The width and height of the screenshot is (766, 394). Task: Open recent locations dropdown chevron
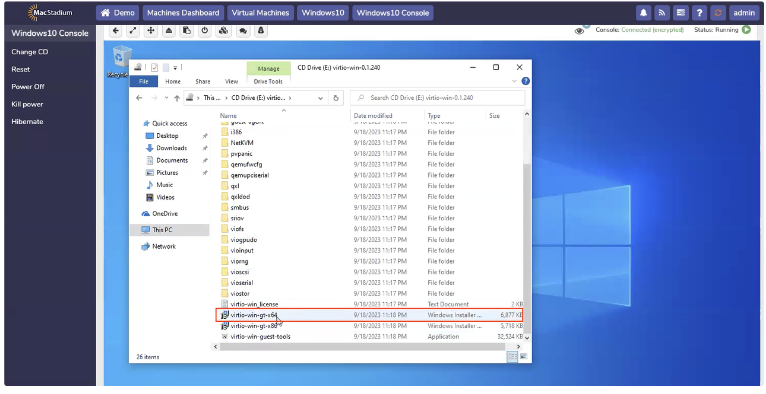click(166, 98)
